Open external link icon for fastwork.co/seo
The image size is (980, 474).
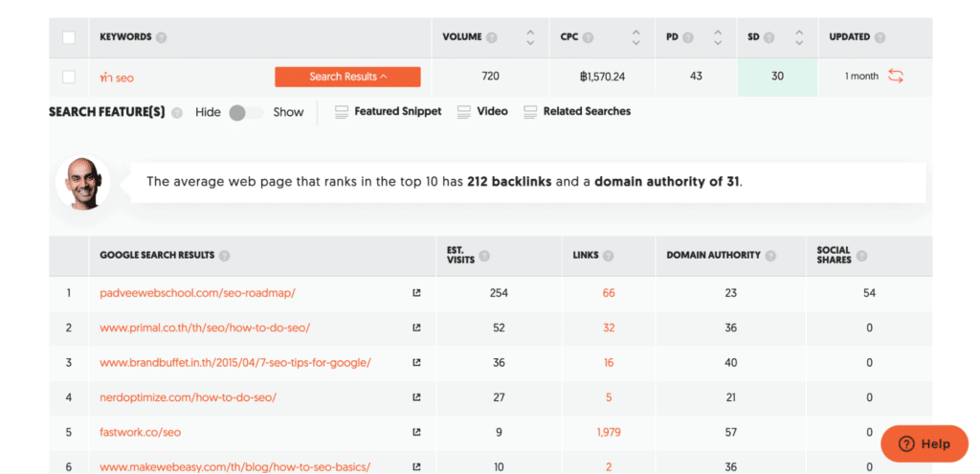pos(416,432)
